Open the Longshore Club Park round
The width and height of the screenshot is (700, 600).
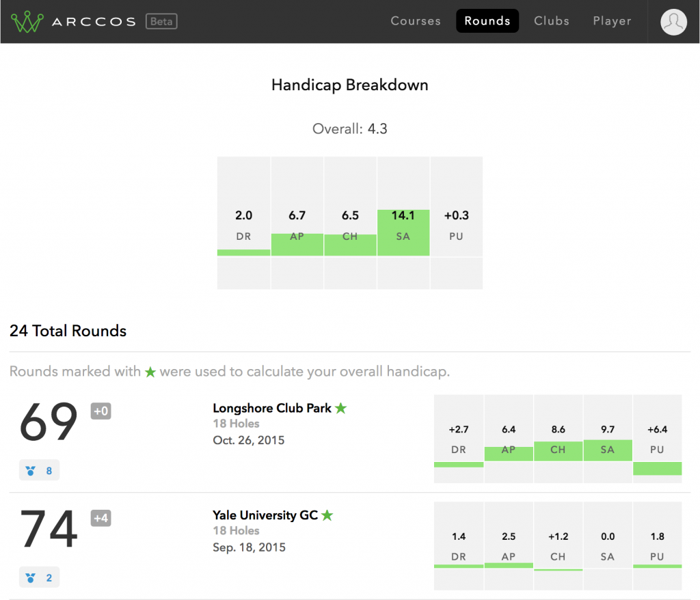pos(272,408)
